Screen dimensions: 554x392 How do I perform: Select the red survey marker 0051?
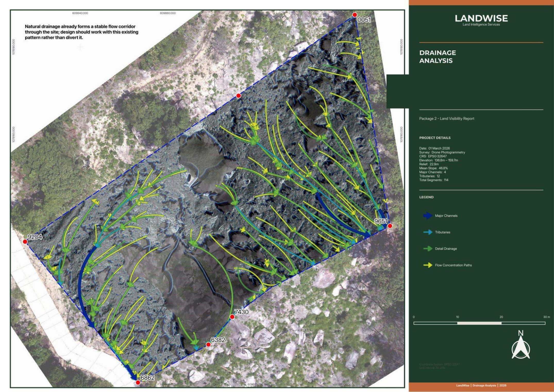coord(355,15)
